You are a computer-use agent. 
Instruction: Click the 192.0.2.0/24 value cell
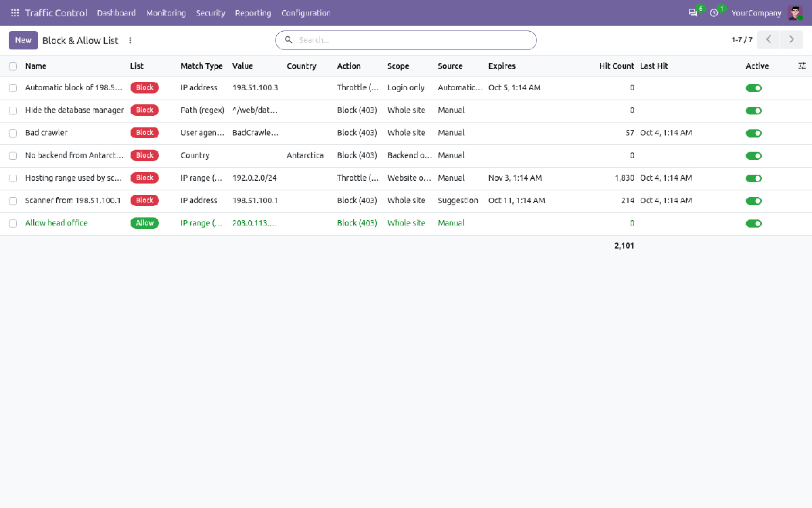(x=254, y=178)
